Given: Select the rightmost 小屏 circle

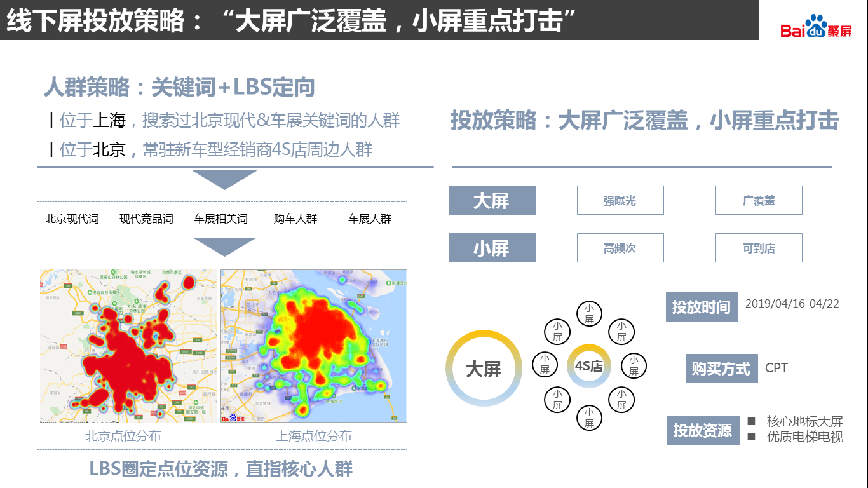Looking at the screenshot, I should (634, 365).
